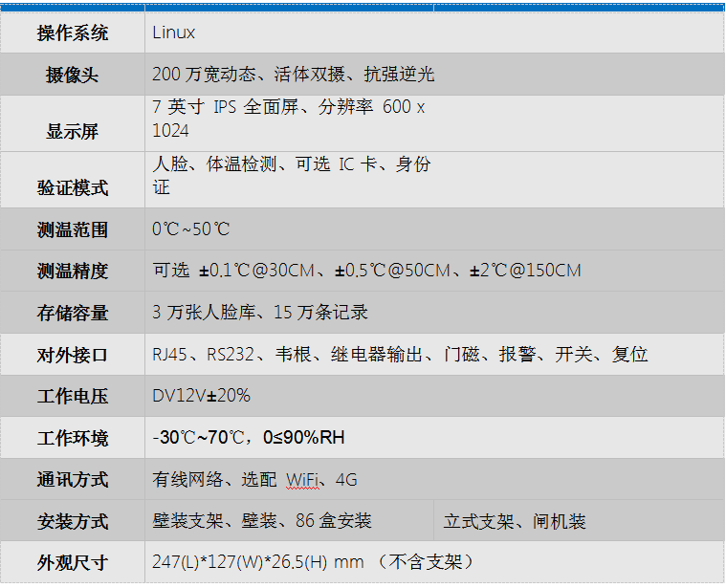Select the 0℃~50℃ temperature range cell
Image resolution: width=726 pixels, height=588 pixels.
[x=191, y=229]
